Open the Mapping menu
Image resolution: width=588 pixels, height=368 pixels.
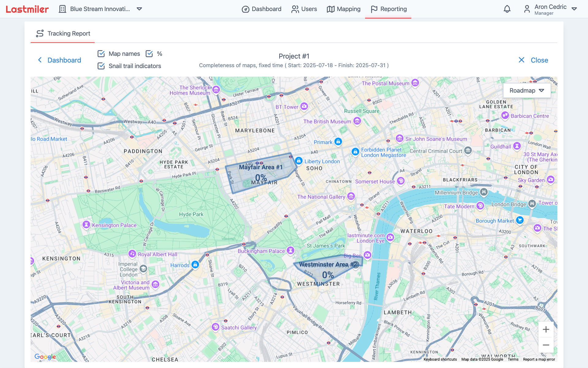coord(344,9)
